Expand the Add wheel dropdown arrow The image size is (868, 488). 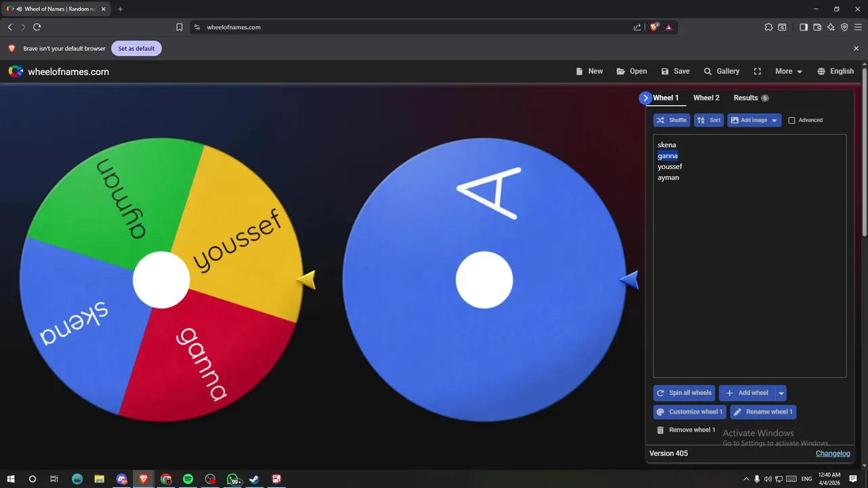[x=781, y=392]
